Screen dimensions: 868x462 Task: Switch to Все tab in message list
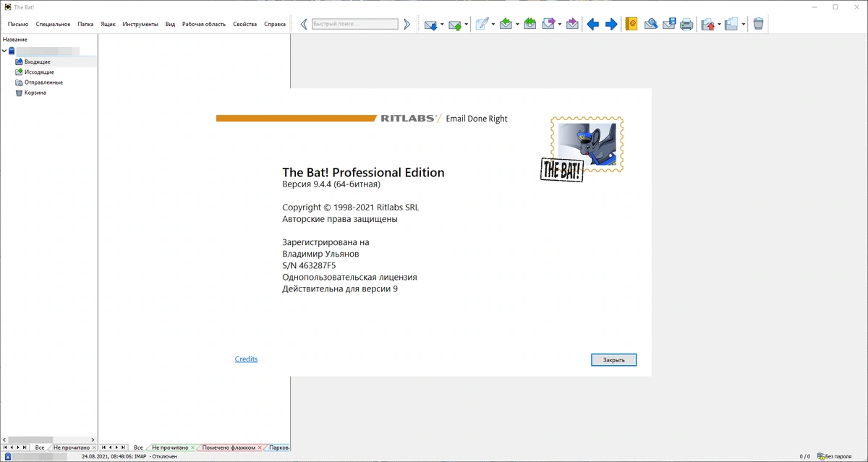click(138, 448)
